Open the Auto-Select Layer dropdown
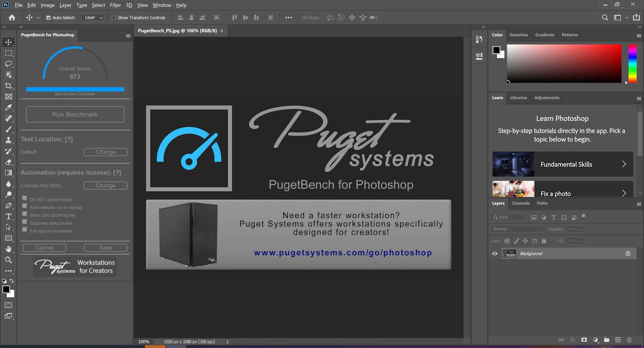644x348 pixels. tap(93, 18)
